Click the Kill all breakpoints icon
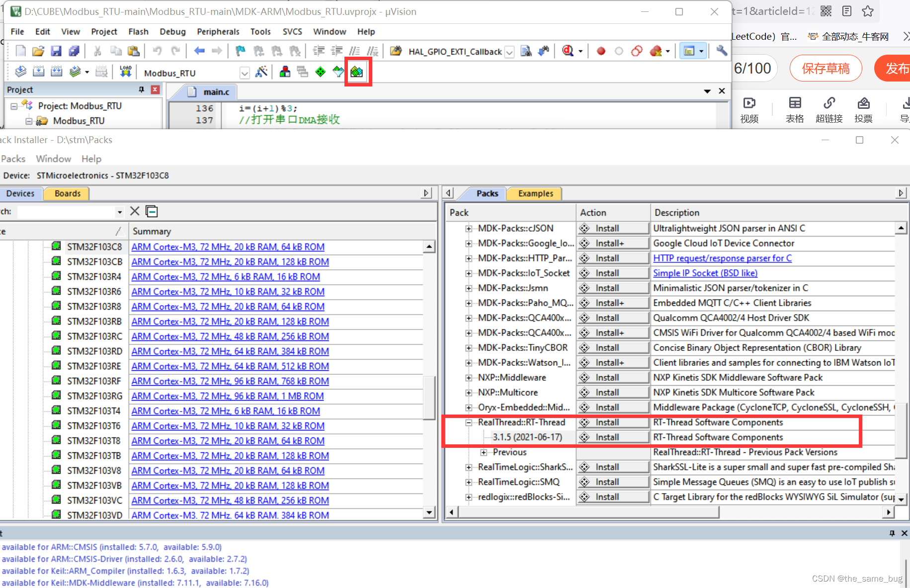Viewport: 910px width, 588px height. (x=656, y=51)
